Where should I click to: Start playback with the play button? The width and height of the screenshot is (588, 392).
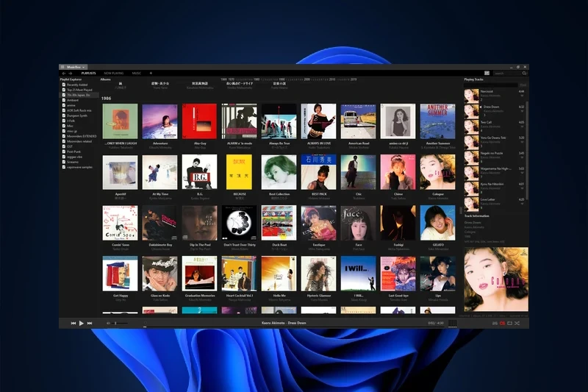coord(82,323)
